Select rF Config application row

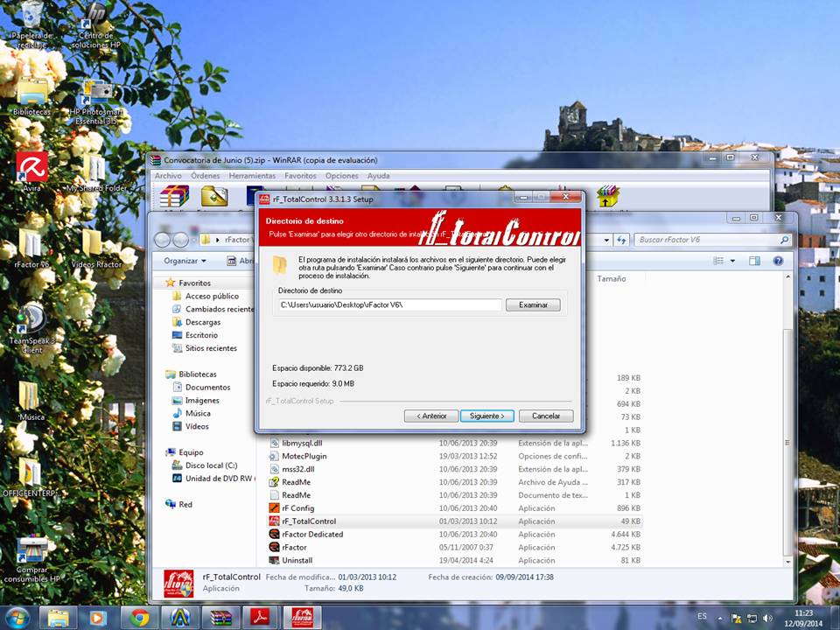[x=454, y=507]
